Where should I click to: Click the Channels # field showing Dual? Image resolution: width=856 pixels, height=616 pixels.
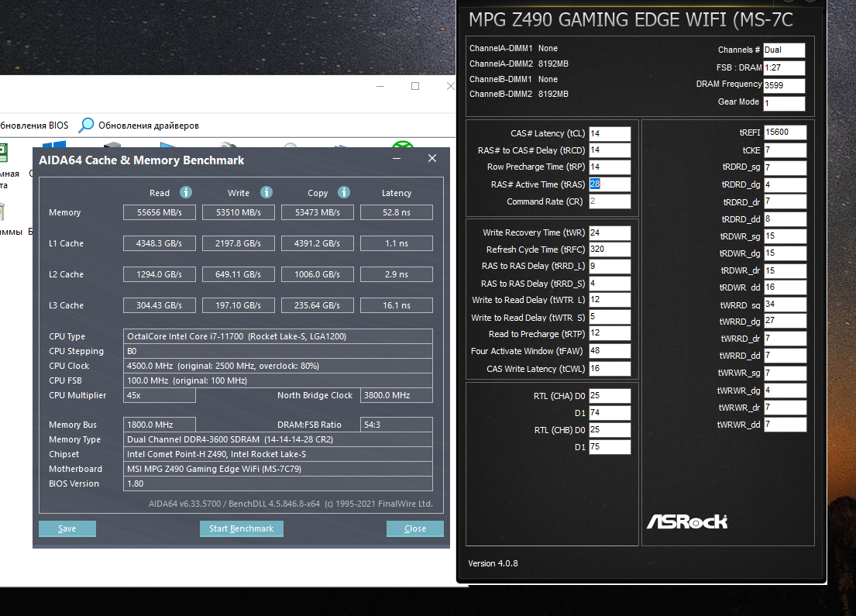point(784,50)
